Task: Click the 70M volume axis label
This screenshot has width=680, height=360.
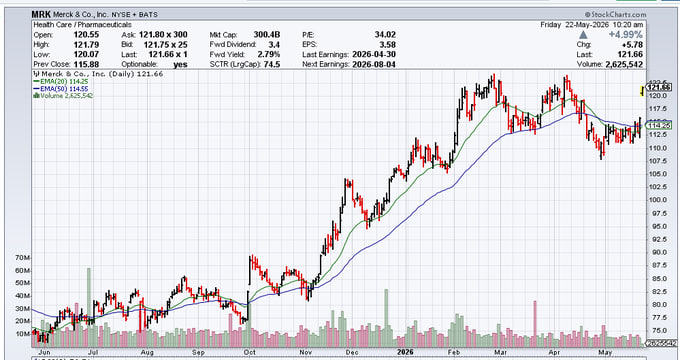Action: click(23, 258)
